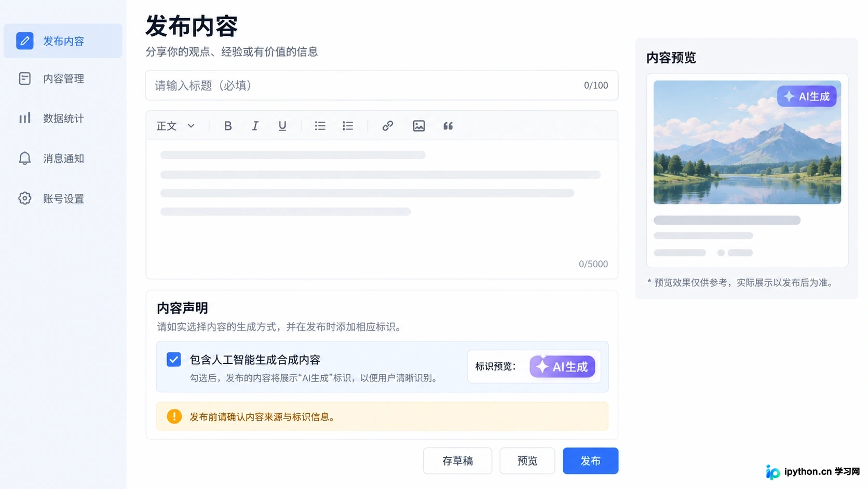This screenshot has width=868, height=489.
Task: Focus the 请输入标题（必填） title field
Action: click(382, 85)
